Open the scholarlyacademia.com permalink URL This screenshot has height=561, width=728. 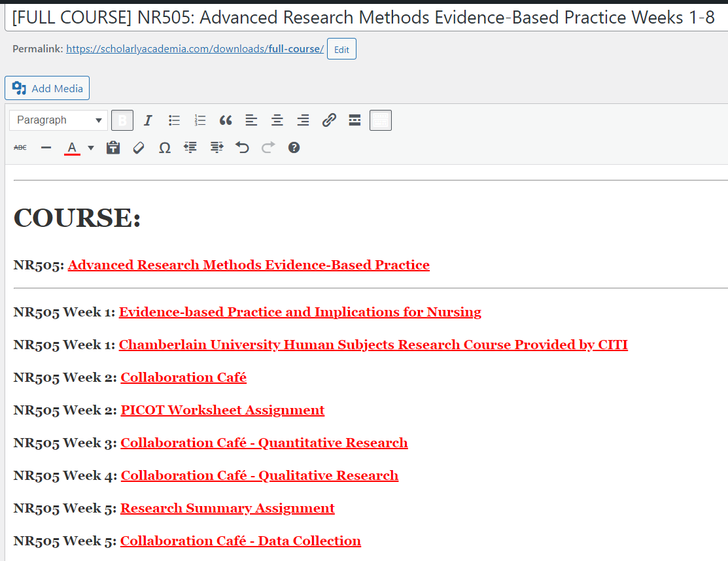click(x=195, y=49)
